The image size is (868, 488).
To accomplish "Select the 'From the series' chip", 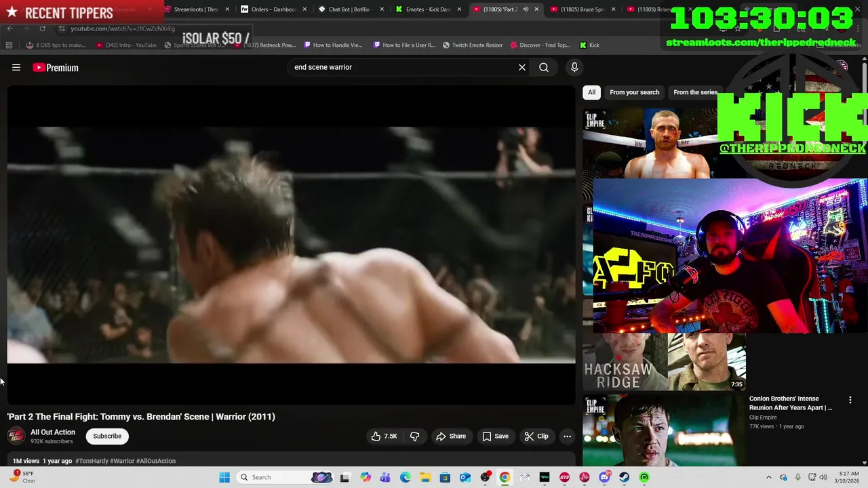I will 695,92.
